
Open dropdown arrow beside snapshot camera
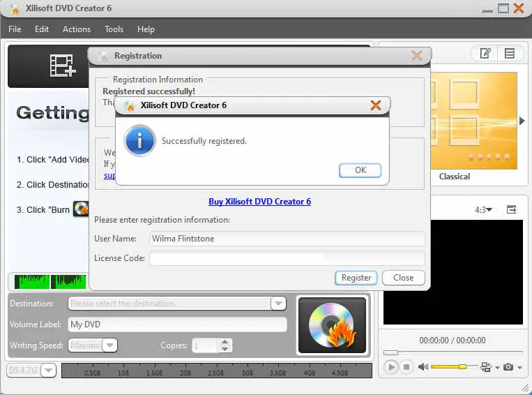click(x=519, y=368)
